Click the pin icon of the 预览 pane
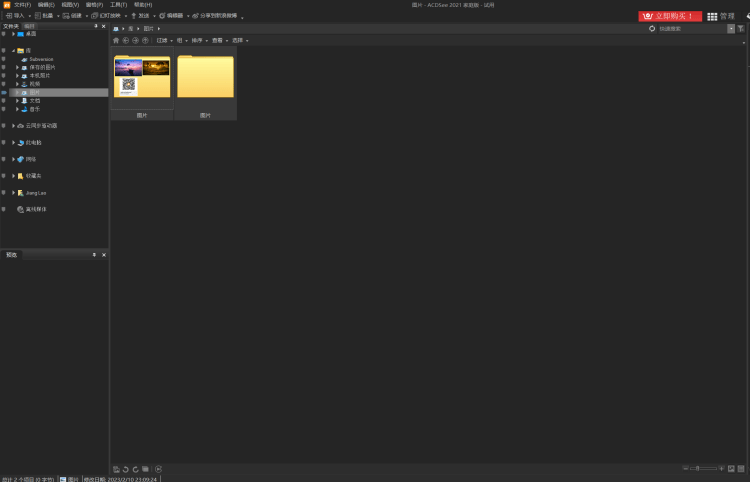The height and width of the screenshot is (482, 750). pos(94,255)
